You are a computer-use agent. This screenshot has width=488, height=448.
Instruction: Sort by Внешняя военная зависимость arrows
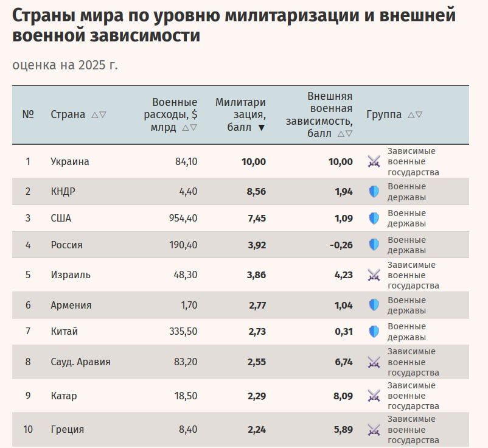coord(345,134)
